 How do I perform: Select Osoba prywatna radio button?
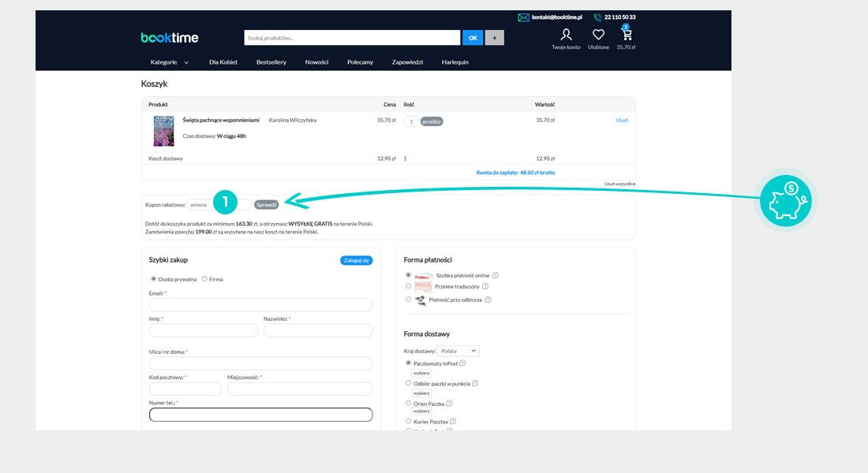(153, 279)
